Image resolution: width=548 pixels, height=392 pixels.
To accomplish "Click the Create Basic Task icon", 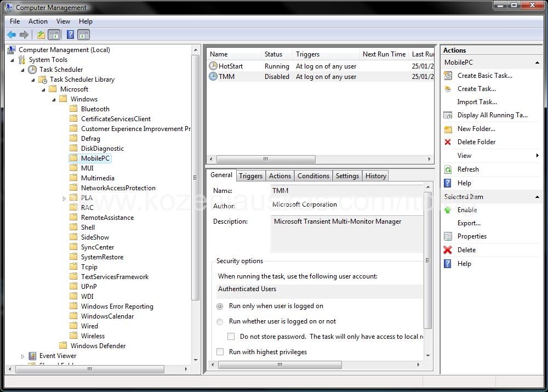I will [x=448, y=76].
